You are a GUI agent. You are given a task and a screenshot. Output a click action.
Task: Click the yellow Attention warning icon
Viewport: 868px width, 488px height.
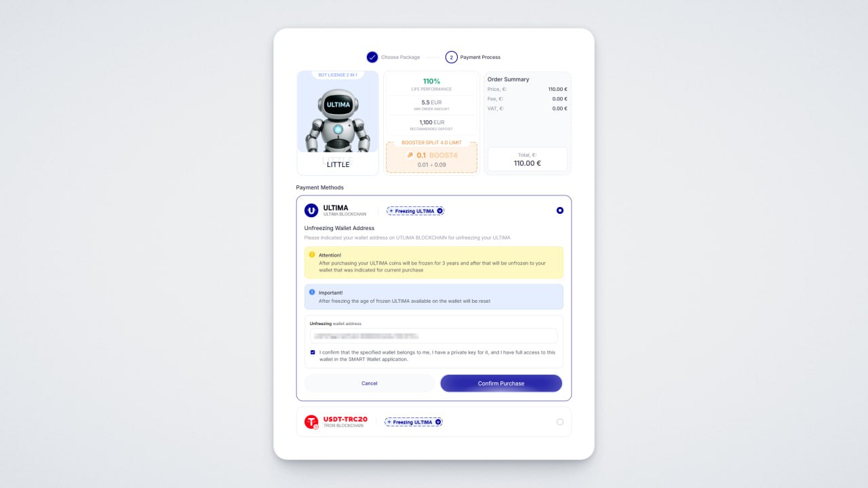click(312, 255)
